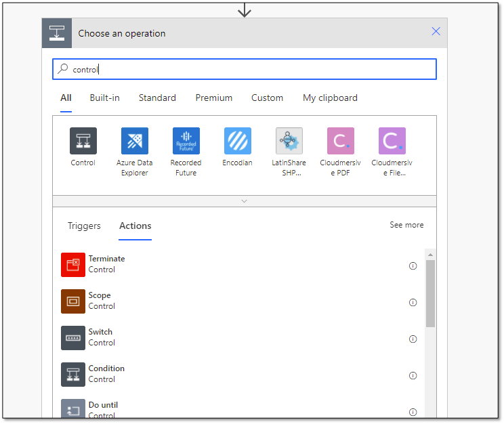This screenshot has width=504, height=424.
Task: Close the Choose an operation panel
Action: pyautogui.click(x=436, y=31)
